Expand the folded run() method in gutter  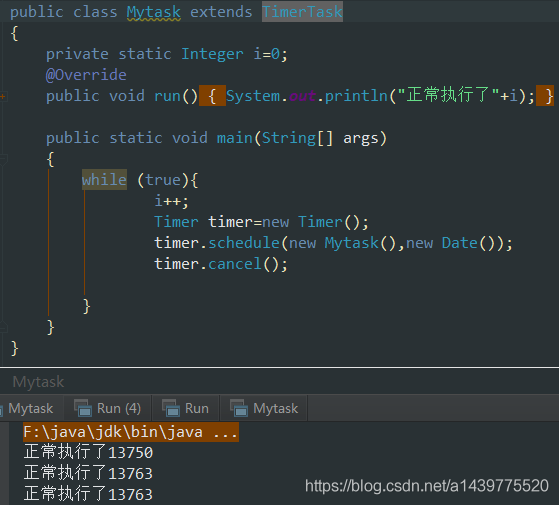[x=3, y=96]
